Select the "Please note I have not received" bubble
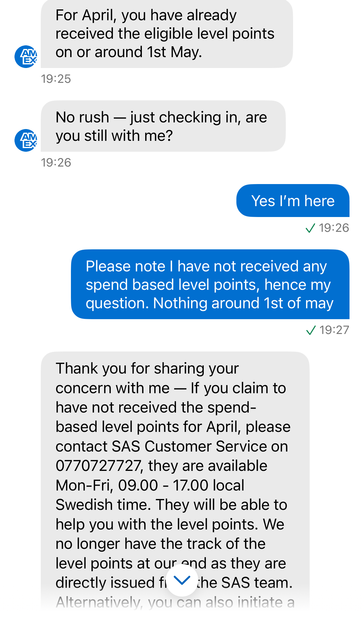The width and height of the screenshot is (364, 622). [x=210, y=284]
